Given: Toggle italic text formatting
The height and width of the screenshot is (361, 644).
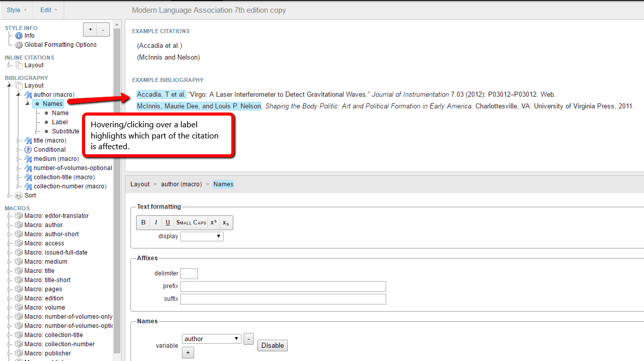Looking at the screenshot, I should coord(155,223).
